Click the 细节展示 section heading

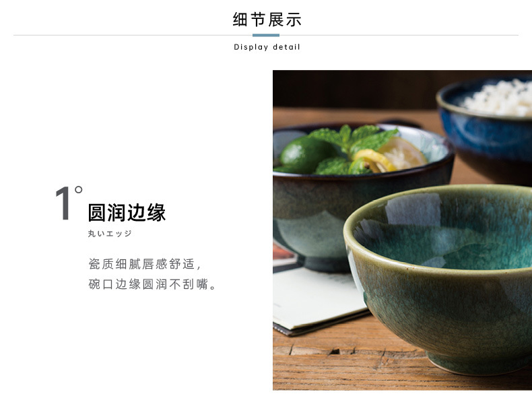point(267,20)
